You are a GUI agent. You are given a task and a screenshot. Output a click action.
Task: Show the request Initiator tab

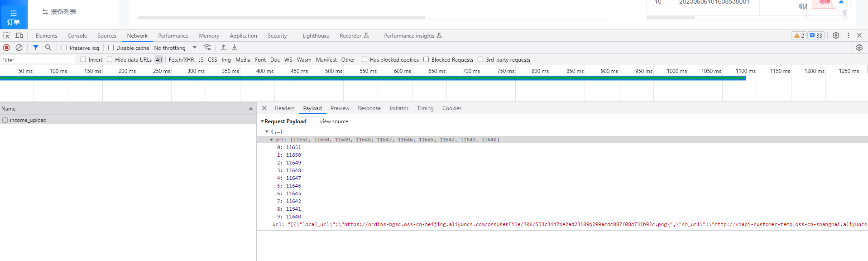(399, 108)
